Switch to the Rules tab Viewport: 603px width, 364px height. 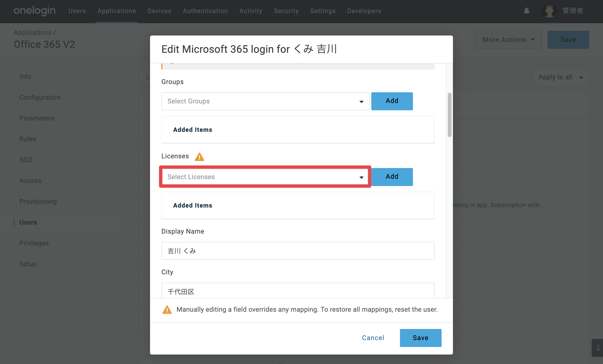pyautogui.click(x=28, y=139)
